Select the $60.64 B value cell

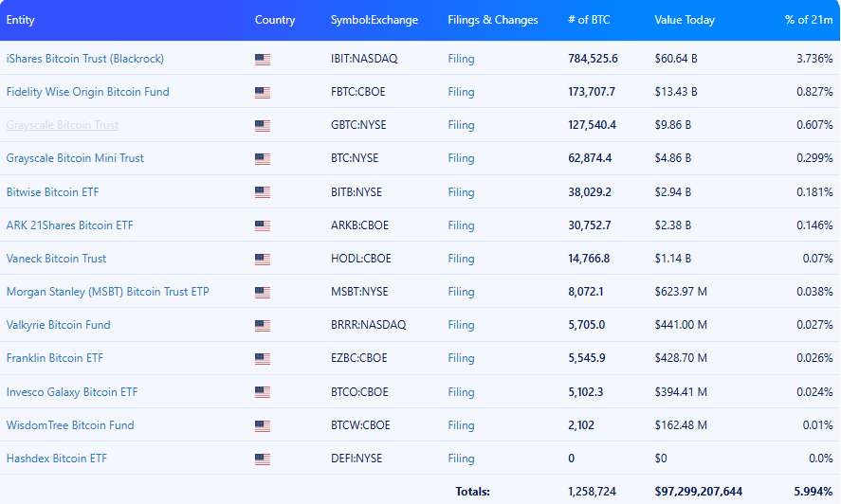[676, 59]
